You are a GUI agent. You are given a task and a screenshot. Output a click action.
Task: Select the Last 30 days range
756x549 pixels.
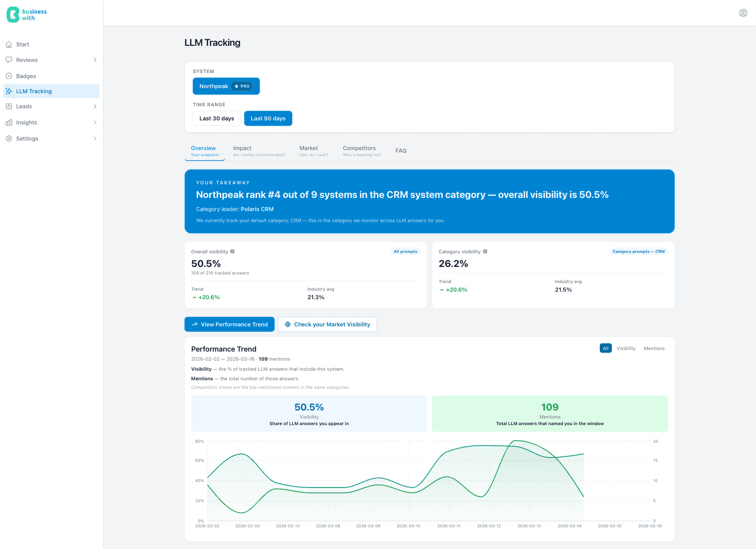(217, 118)
